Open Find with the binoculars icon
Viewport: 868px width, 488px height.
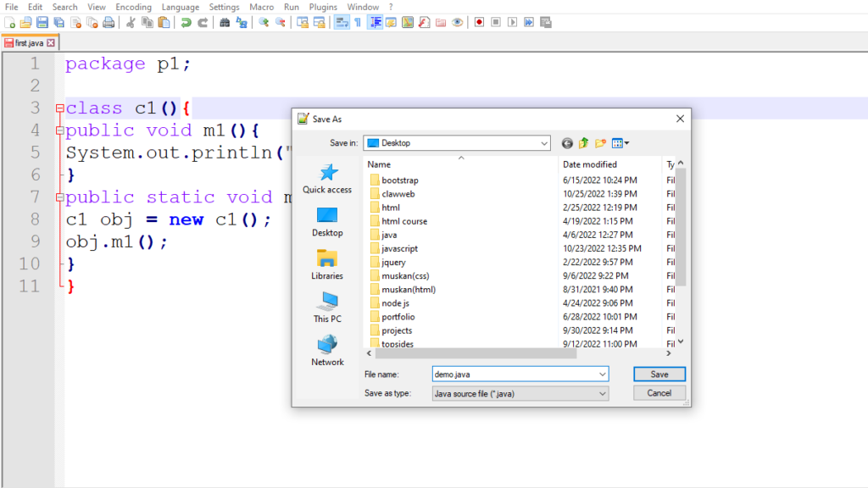[x=225, y=23]
